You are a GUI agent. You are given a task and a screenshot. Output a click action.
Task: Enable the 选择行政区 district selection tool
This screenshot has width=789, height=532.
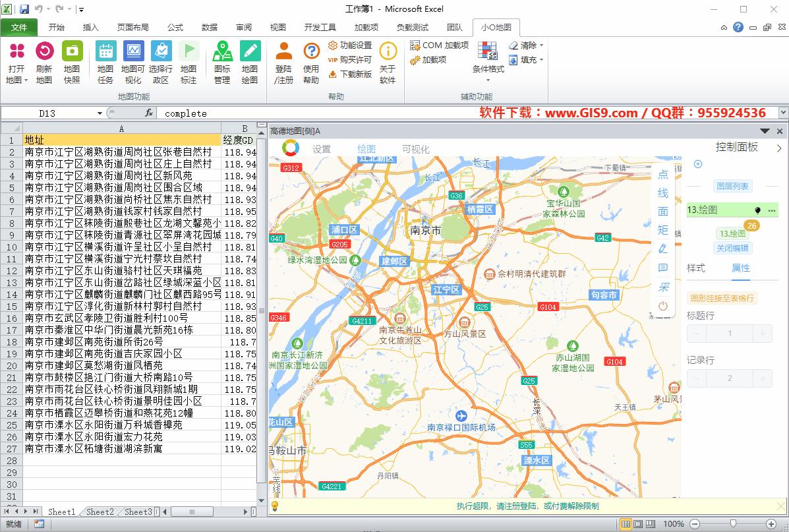coord(160,59)
